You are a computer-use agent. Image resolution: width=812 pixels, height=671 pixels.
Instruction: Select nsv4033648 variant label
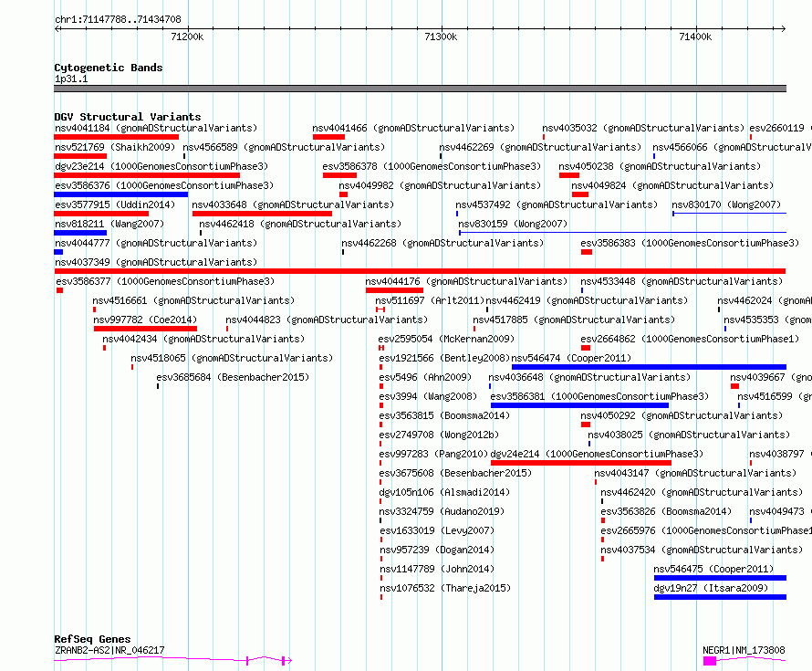pyautogui.click(x=293, y=204)
